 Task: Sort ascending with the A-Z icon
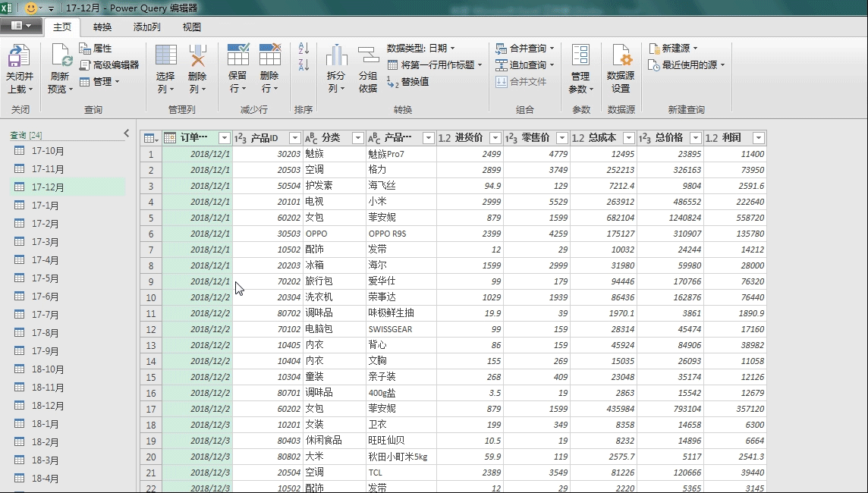(x=303, y=49)
